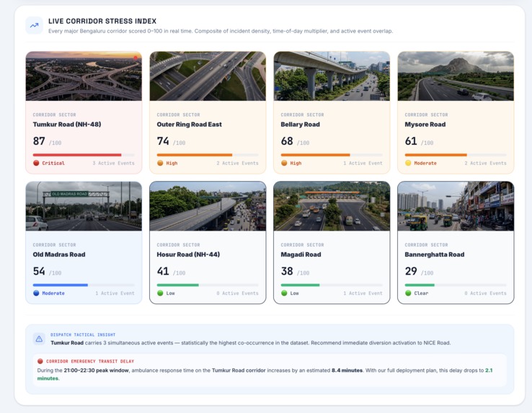
Task: Open the Outer Ring Road East aerial photo
Action: coord(208,76)
